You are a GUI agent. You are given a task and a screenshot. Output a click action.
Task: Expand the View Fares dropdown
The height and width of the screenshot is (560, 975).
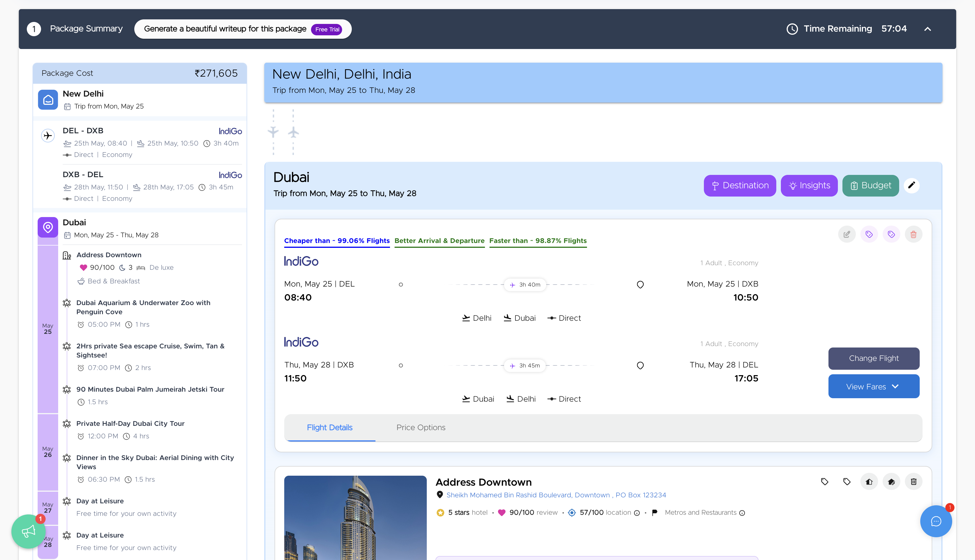(874, 387)
